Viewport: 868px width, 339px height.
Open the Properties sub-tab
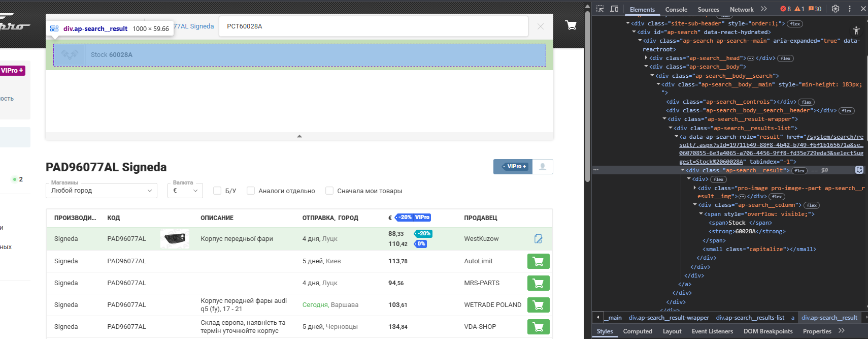pyautogui.click(x=817, y=331)
